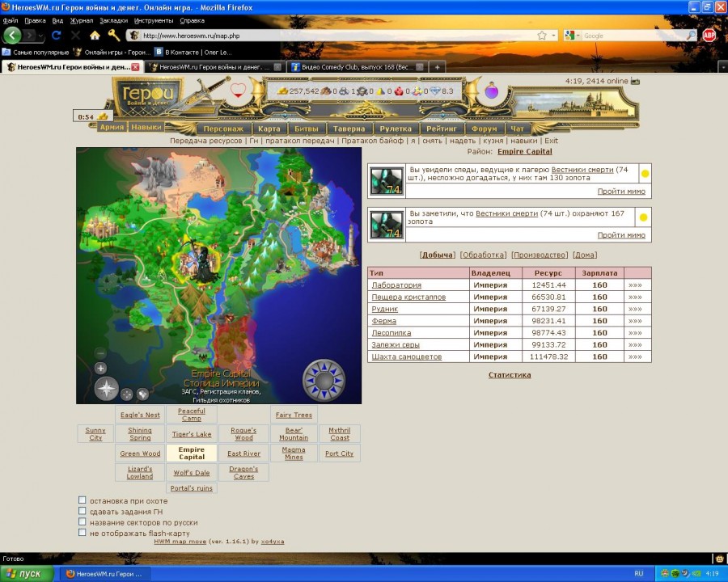
Task: Click the Exit link in the shortcuts row
Action: tap(551, 141)
